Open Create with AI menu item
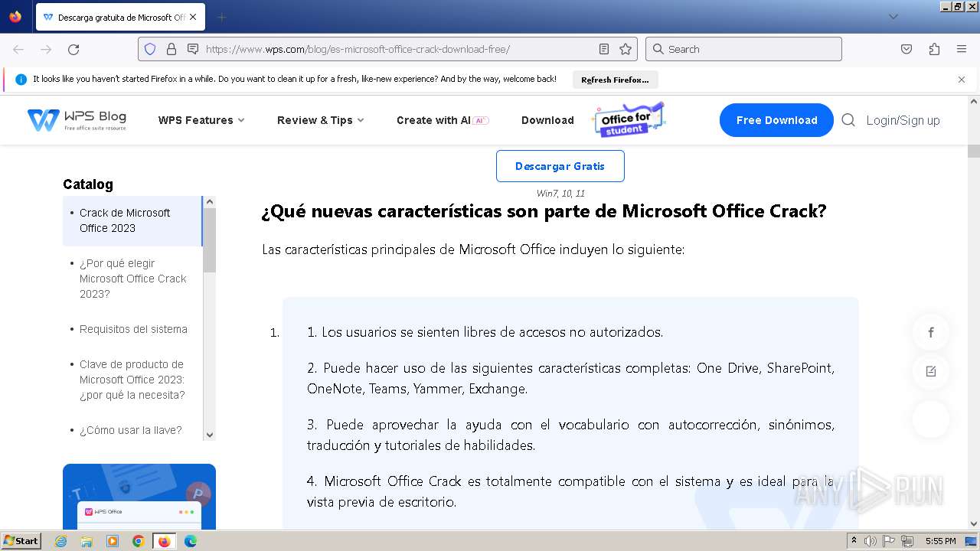Viewport: 980px width, 551px height. tap(443, 120)
